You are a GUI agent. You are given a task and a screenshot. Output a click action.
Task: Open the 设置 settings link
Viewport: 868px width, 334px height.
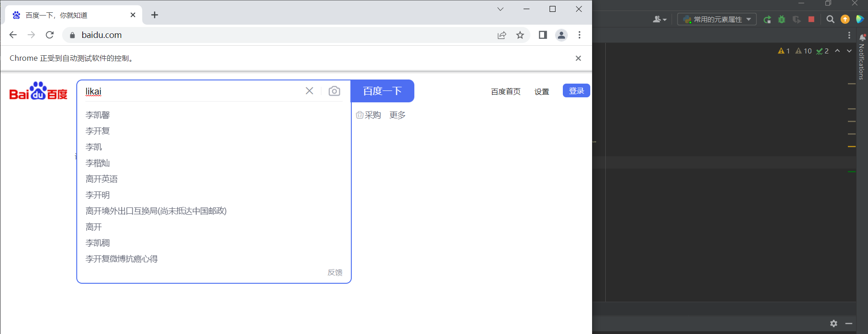[542, 91]
